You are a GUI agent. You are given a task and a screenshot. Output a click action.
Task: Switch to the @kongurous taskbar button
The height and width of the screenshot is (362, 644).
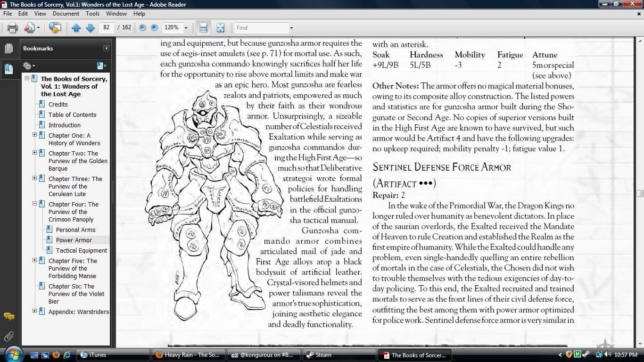pos(264,355)
